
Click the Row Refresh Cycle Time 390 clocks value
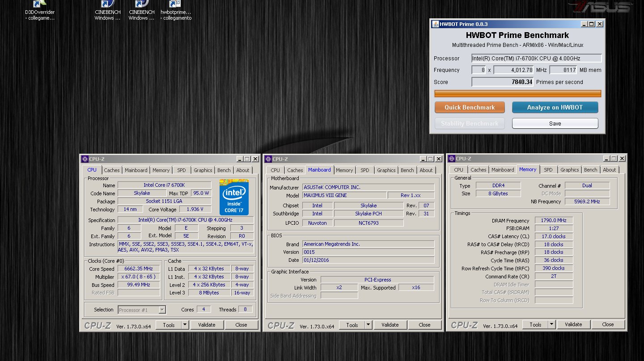(x=554, y=269)
